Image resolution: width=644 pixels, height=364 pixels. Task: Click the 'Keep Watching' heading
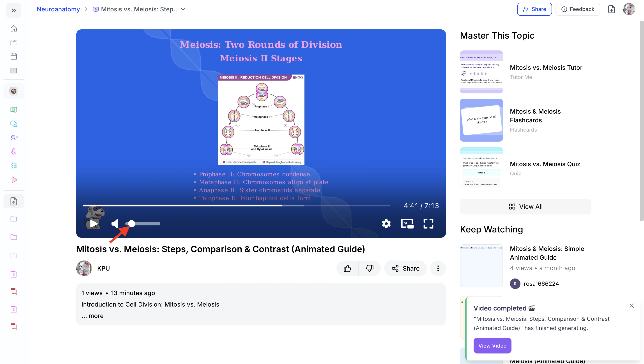point(491,229)
